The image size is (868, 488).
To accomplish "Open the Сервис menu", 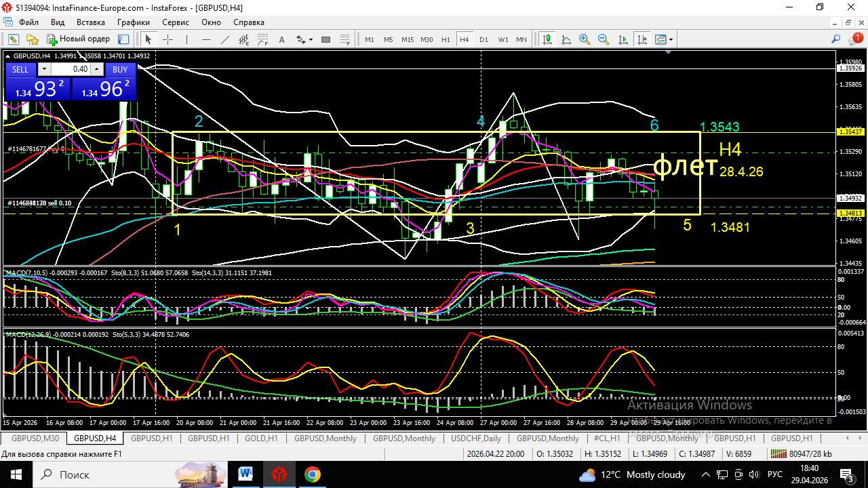I will [176, 22].
